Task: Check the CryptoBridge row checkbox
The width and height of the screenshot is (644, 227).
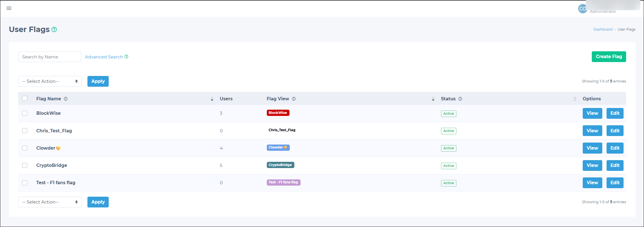Action: pyautogui.click(x=25, y=166)
